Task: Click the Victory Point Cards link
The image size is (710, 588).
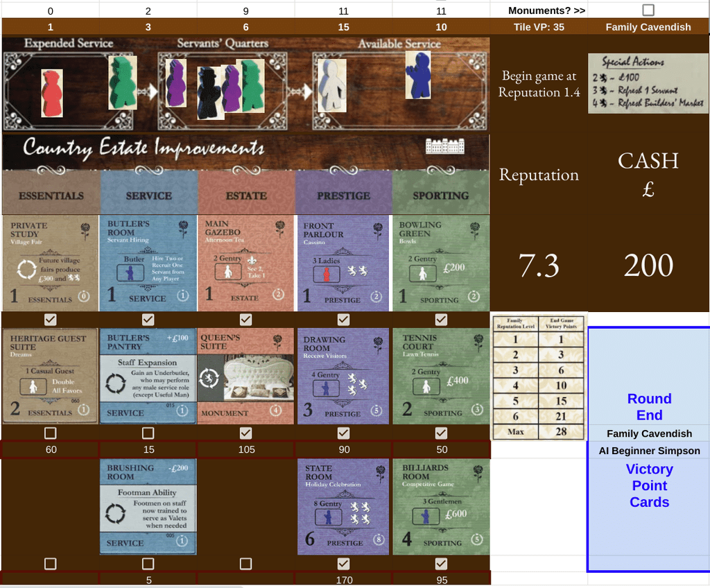Action: tap(650, 485)
